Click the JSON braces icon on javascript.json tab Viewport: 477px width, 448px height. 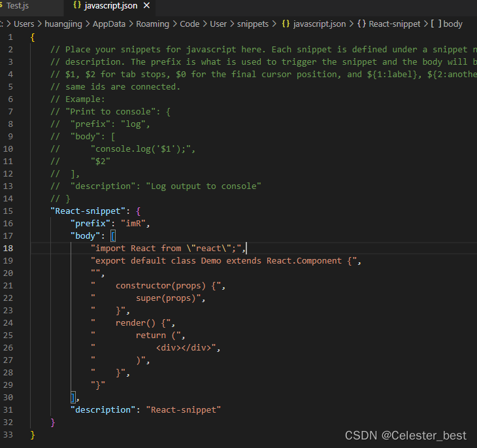(77, 6)
